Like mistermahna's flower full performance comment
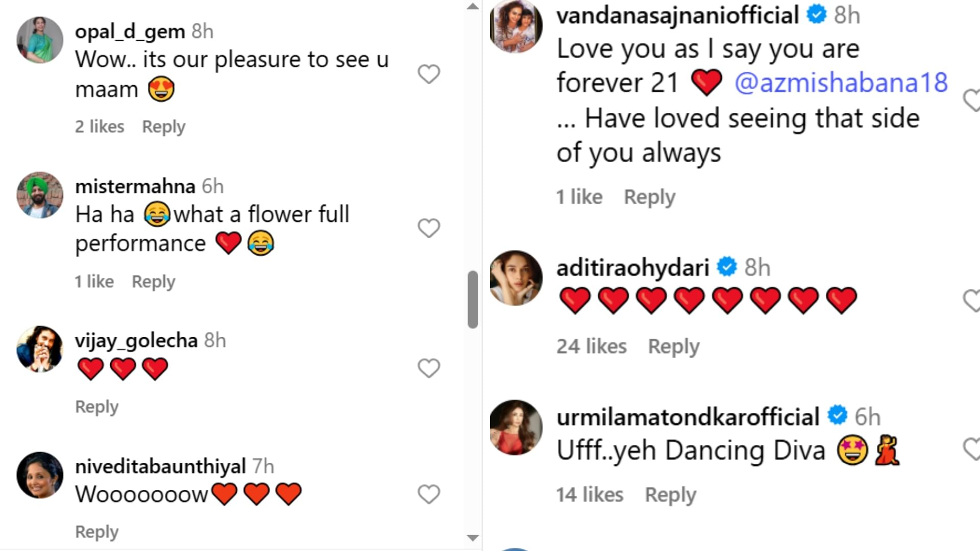Image resolution: width=980 pixels, height=551 pixels. click(429, 229)
